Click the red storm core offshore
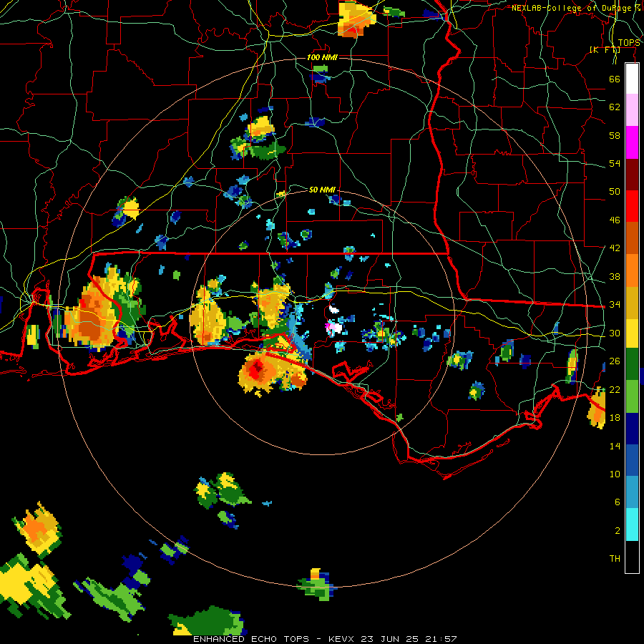644x644 pixels. click(x=257, y=368)
